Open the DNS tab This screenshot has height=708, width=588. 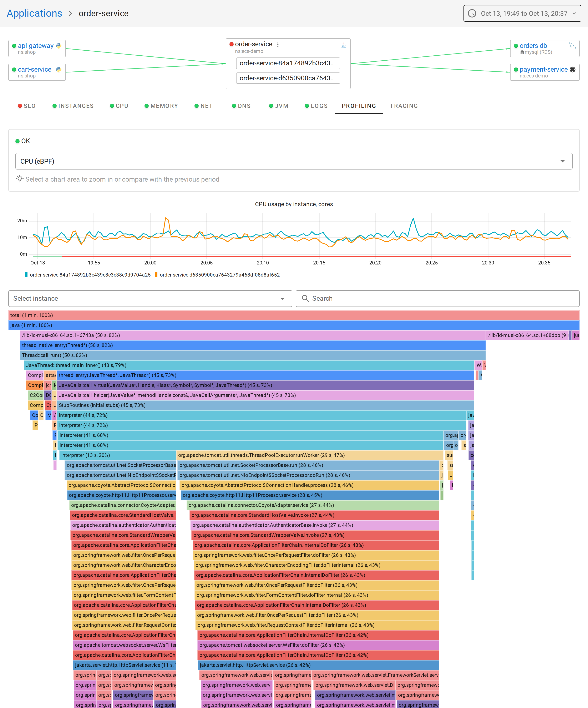pos(241,106)
